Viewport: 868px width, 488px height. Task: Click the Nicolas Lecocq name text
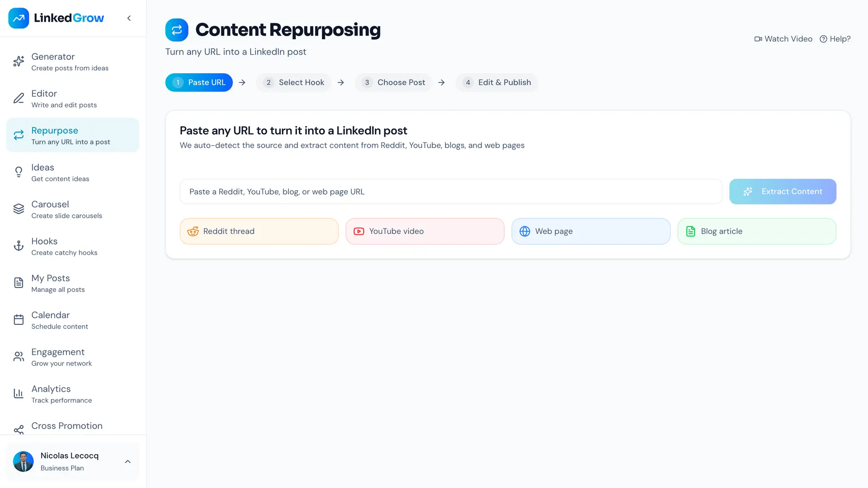pyautogui.click(x=70, y=455)
